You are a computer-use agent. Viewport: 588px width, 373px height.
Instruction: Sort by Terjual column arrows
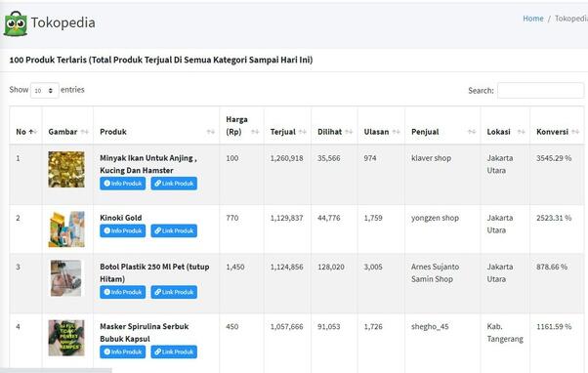302,132
